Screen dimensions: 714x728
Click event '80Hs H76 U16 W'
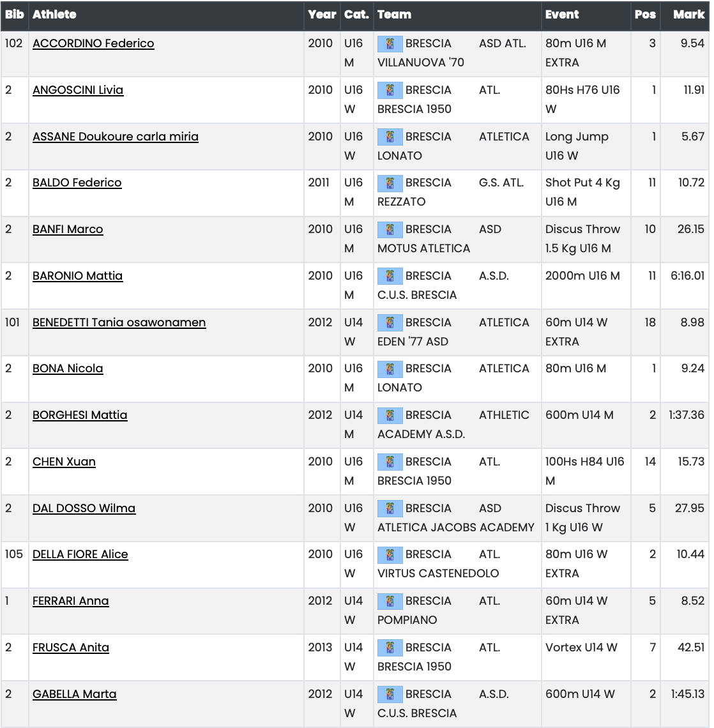click(x=582, y=100)
